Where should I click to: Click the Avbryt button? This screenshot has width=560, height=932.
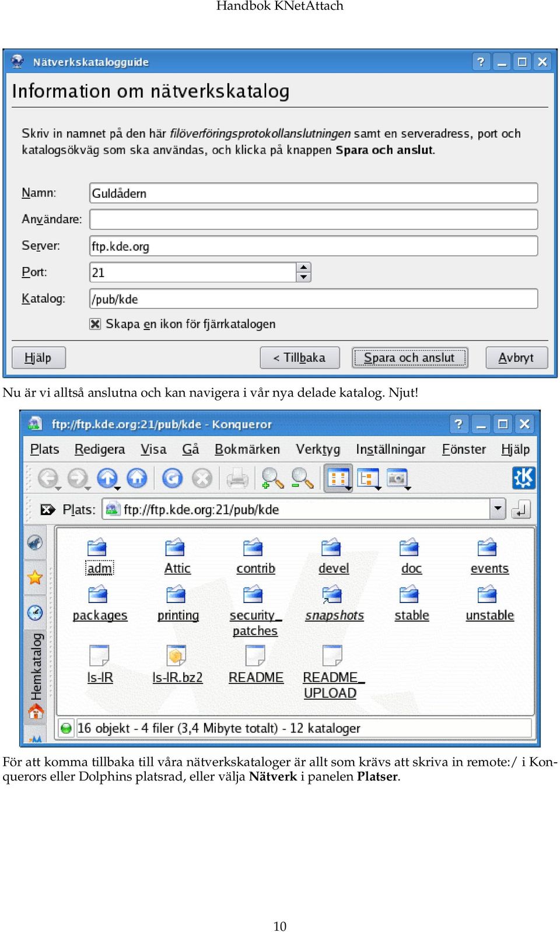tap(517, 358)
